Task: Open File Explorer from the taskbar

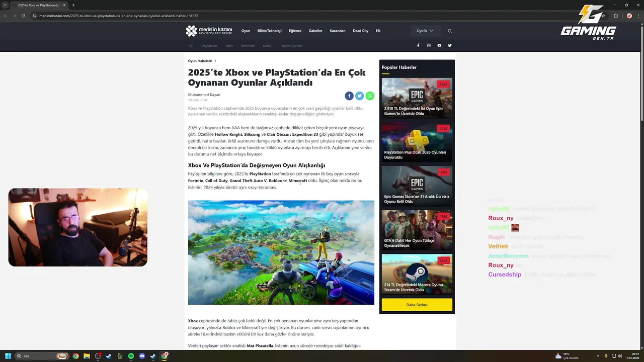Action: [87, 356]
